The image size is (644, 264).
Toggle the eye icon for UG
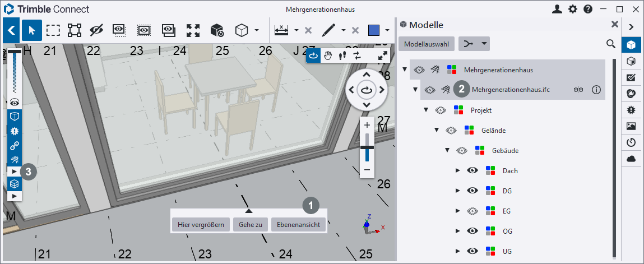point(472,251)
